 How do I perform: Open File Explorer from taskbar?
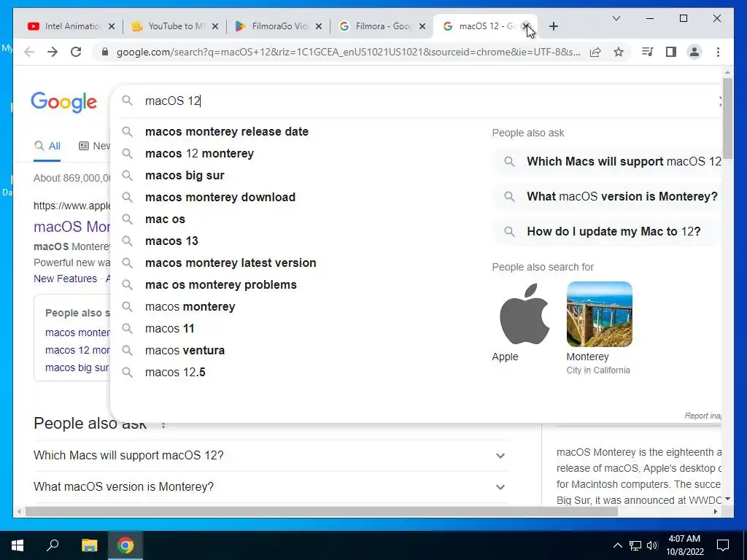coord(89,545)
